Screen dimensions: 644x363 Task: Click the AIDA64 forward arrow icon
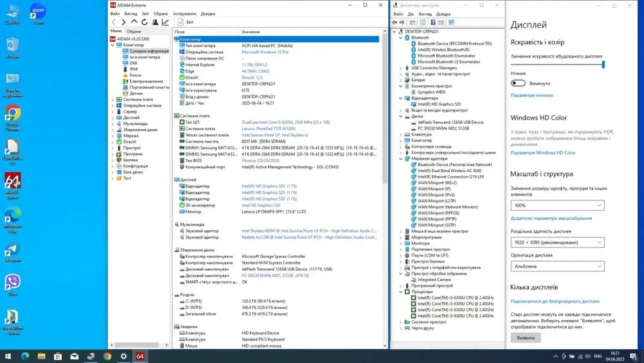click(x=124, y=22)
